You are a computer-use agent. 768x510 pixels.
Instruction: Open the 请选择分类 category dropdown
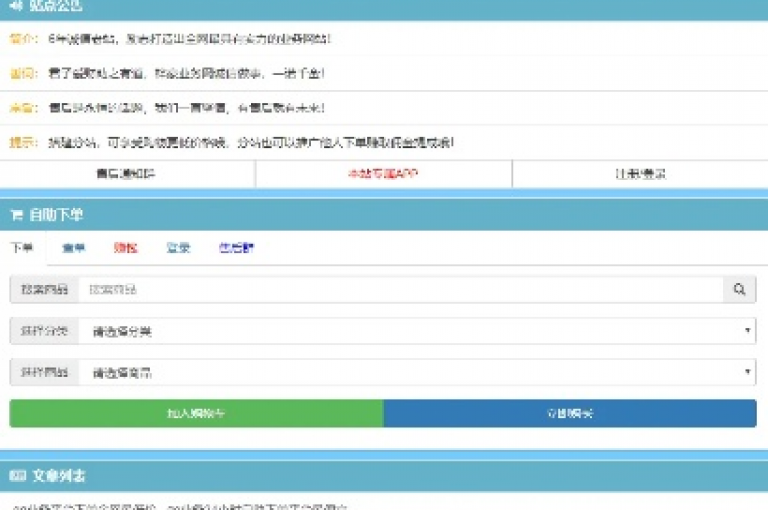[x=417, y=331]
